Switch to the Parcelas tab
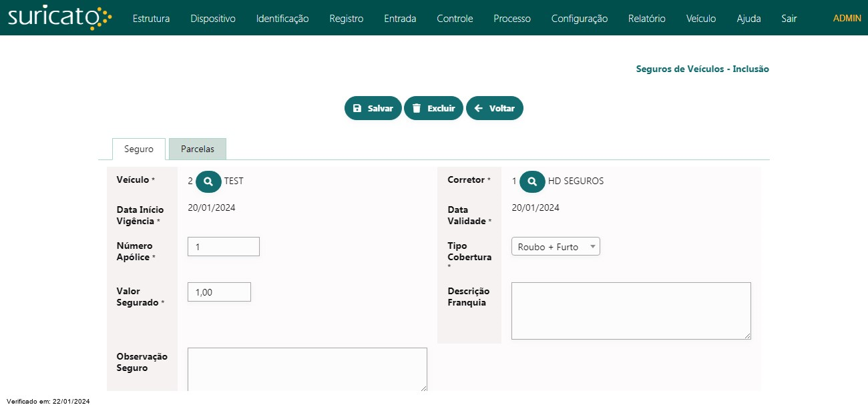This screenshot has height=411, width=868. coord(198,149)
